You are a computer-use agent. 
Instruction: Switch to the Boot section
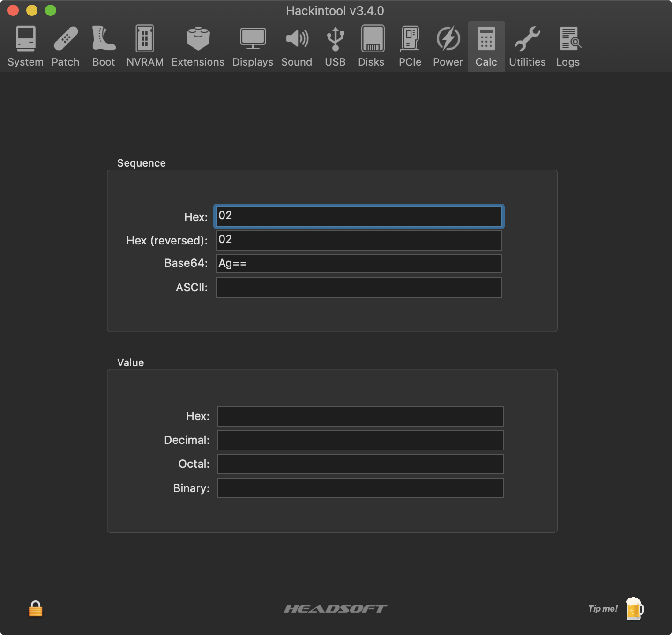click(x=104, y=46)
